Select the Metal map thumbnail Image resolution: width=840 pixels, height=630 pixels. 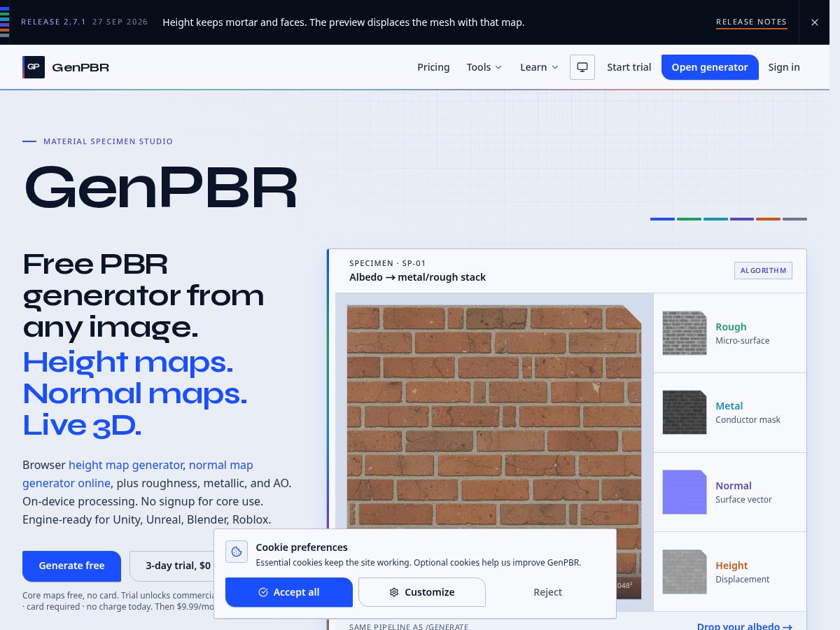685,412
